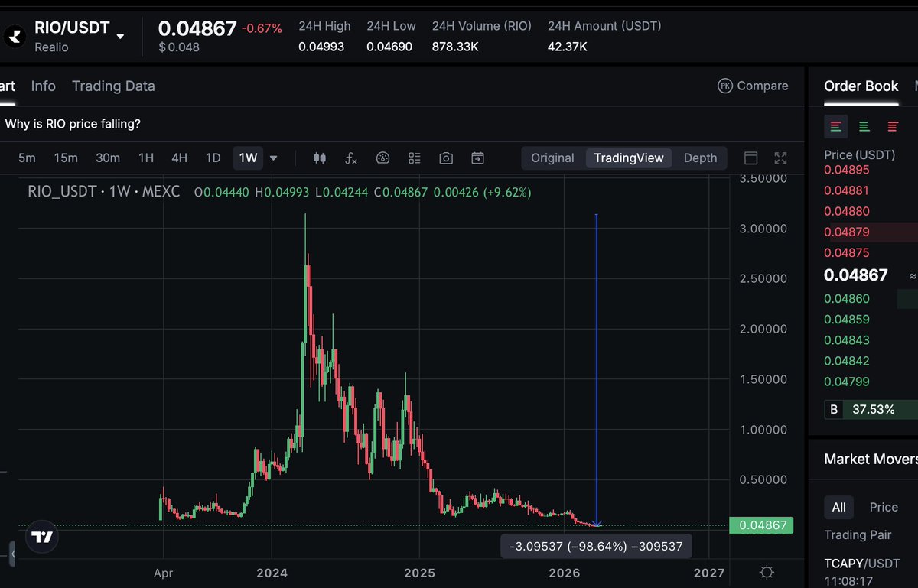Open chart settings gear icon
Image resolution: width=918 pixels, height=588 pixels.
(x=767, y=573)
